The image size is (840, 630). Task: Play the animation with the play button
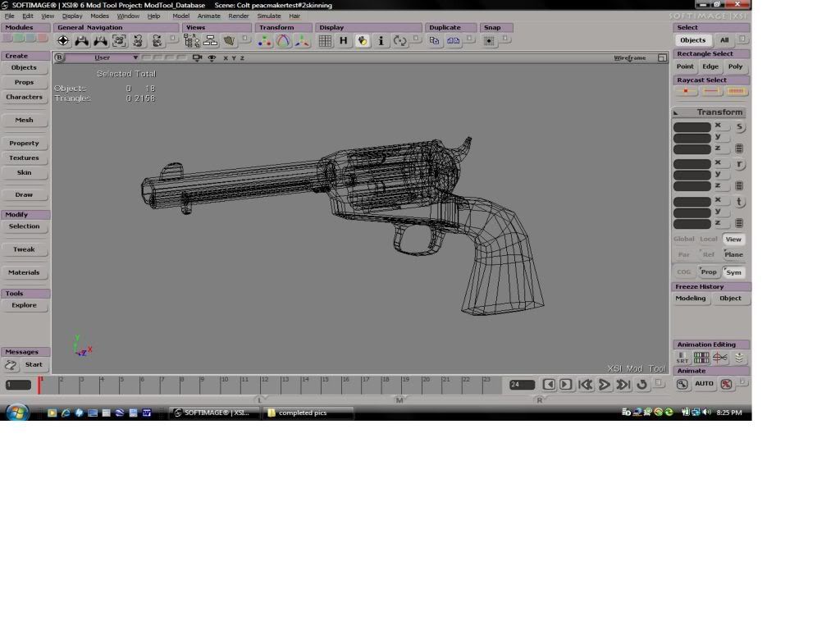[x=605, y=385]
